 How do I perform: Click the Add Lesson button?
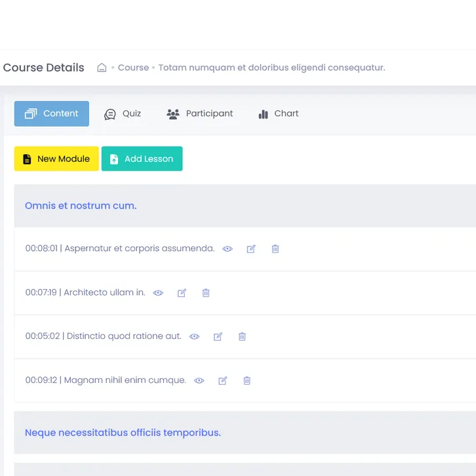pos(142,159)
